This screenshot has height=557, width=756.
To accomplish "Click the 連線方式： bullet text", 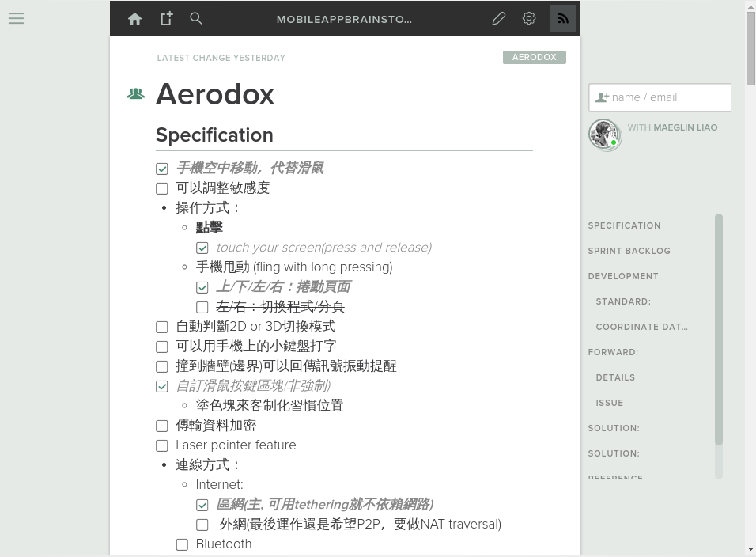I will [x=208, y=465].
